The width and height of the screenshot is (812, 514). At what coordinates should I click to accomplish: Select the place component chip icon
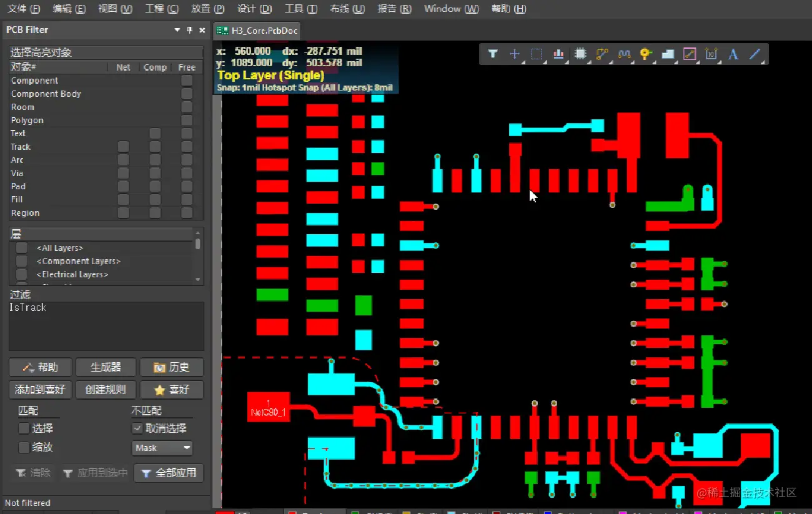(580, 54)
